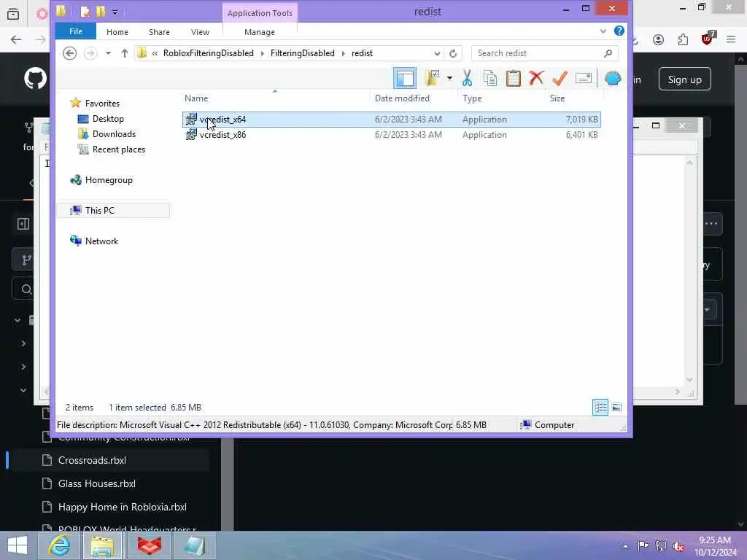
Task: Click the red X Delete icon
Action: pyautogui.click(x=536, y=77)
